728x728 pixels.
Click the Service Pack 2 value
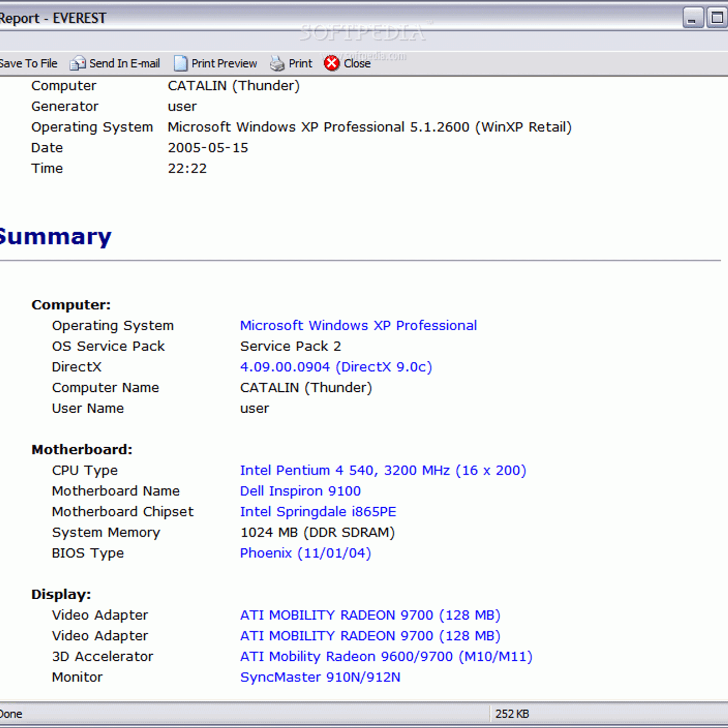pyautogui.click(x=290, y=346)
